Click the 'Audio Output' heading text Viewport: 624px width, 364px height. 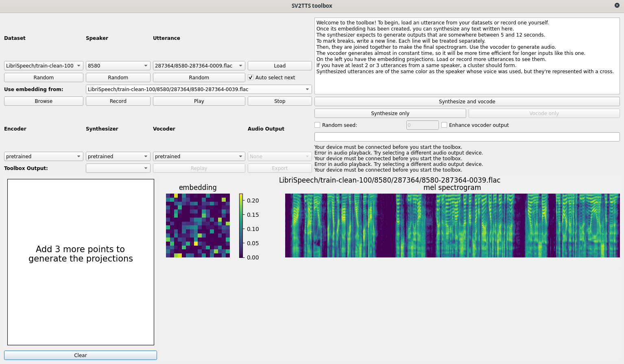pyautogui.click(x=266, y=129)
